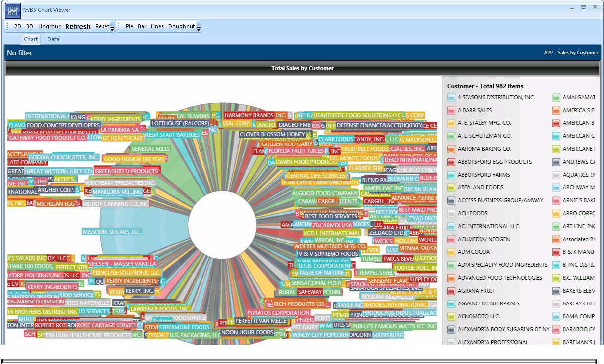Click the A. E. STALEY MFG. CO. swatch
The height and width of the screenshot is (364, 604).
point(451,123)
